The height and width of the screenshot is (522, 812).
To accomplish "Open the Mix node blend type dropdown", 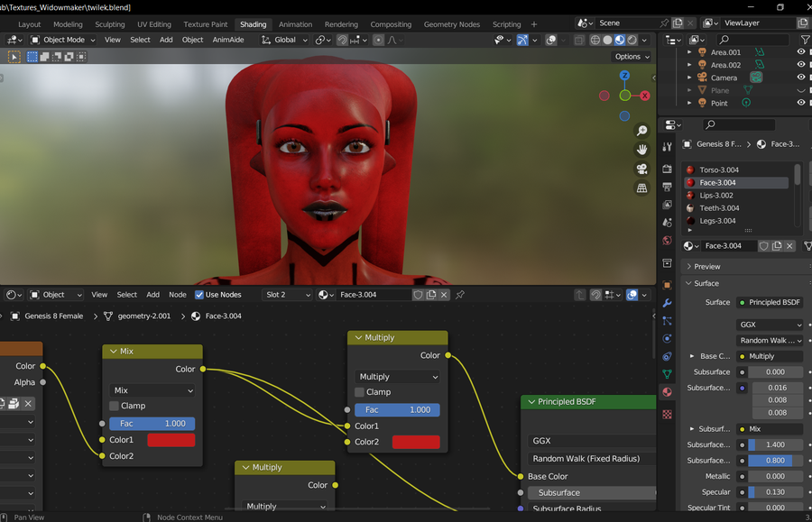I will point(152,390).
